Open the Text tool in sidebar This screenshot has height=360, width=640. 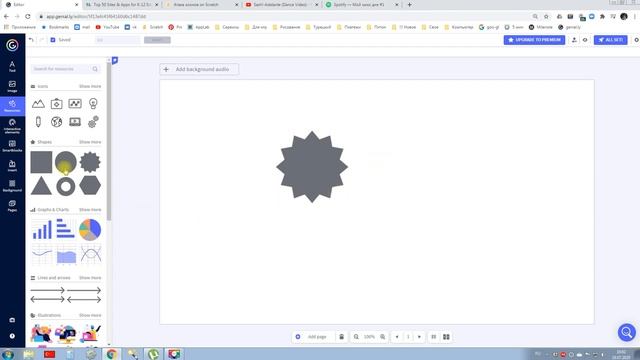coord(12,66)
